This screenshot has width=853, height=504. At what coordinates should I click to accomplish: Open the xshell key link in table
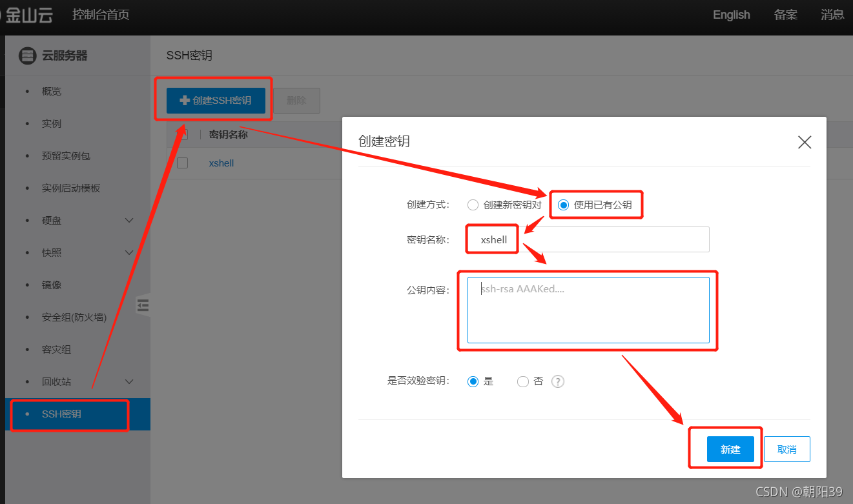(x=221, y=163)
